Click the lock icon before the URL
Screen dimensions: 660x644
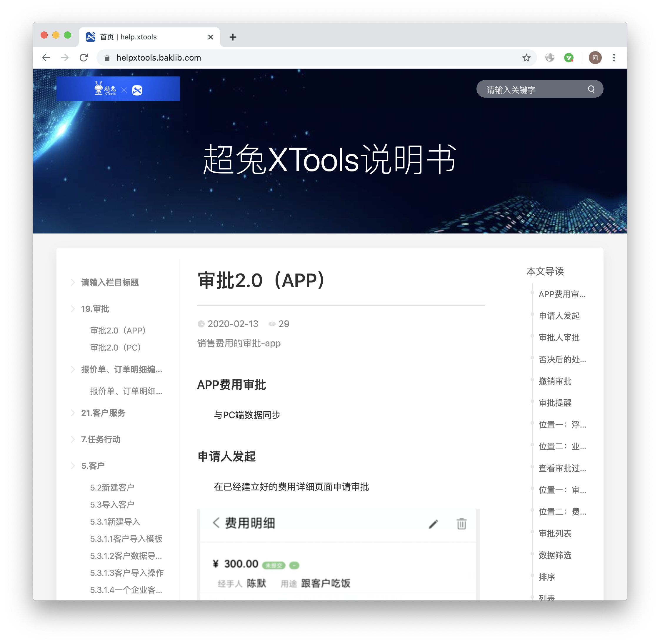[x=107, y=58]
